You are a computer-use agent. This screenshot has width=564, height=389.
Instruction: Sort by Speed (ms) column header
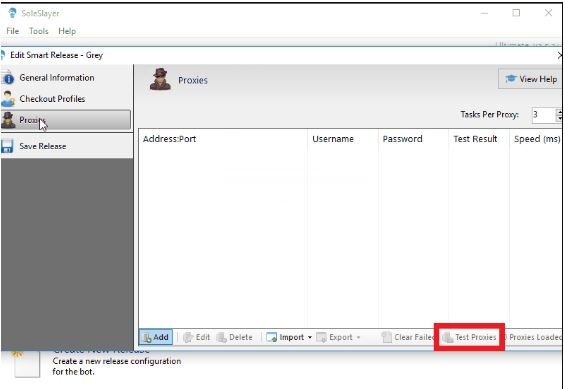[x=536, y=139]
